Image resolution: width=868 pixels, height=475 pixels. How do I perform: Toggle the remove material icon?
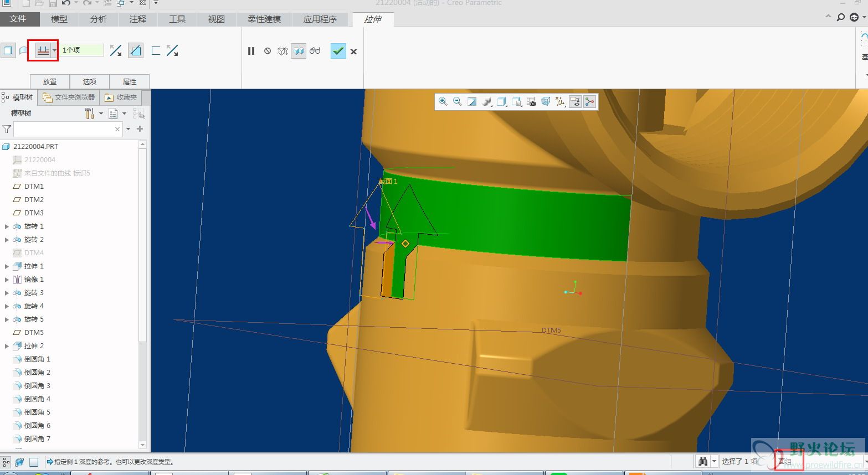click(x=136, y=51)
